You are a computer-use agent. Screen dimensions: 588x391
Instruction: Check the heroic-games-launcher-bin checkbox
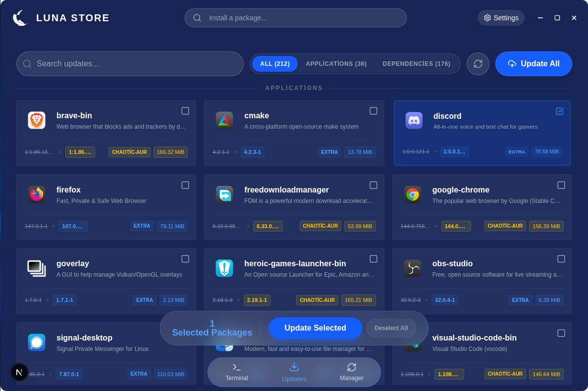coord(374,259)
